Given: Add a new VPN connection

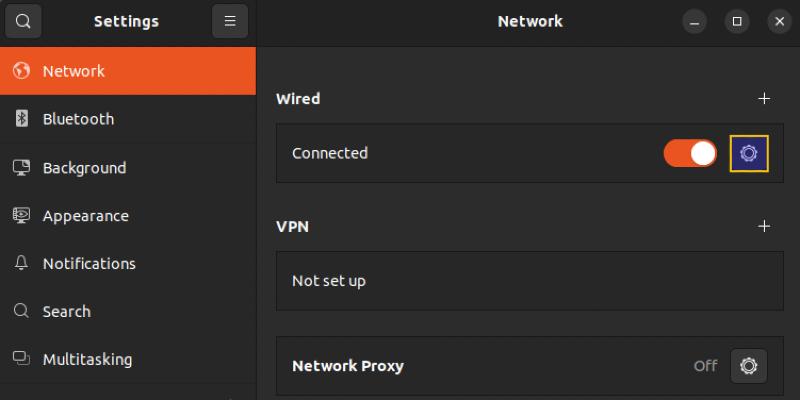Looking at the screenshot, I should 765,226.
